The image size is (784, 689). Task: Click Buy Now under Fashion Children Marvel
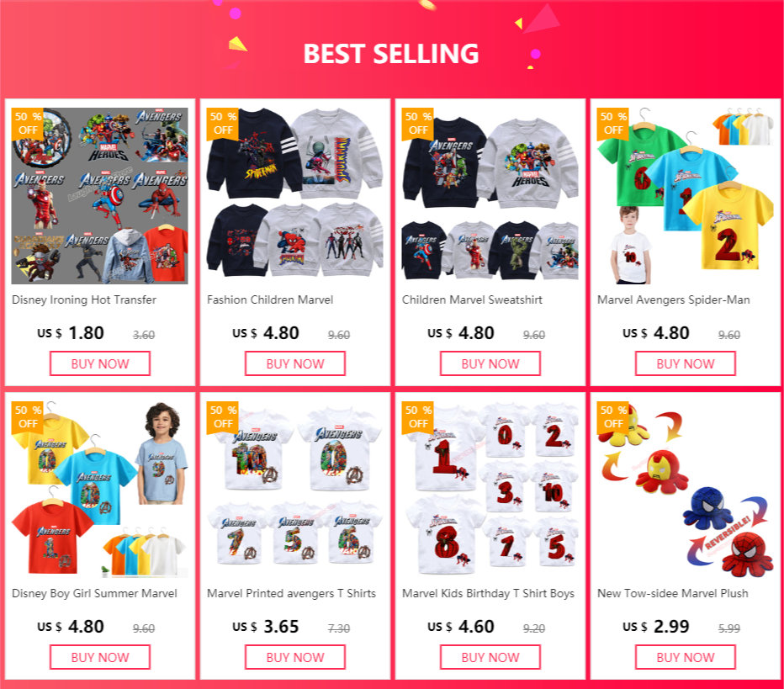point(295,363)
